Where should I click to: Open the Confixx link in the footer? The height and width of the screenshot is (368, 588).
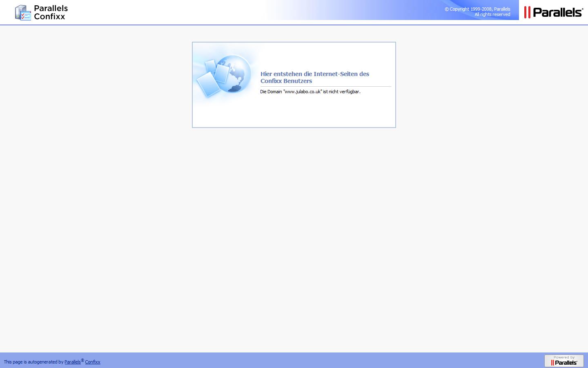point(93,362)
